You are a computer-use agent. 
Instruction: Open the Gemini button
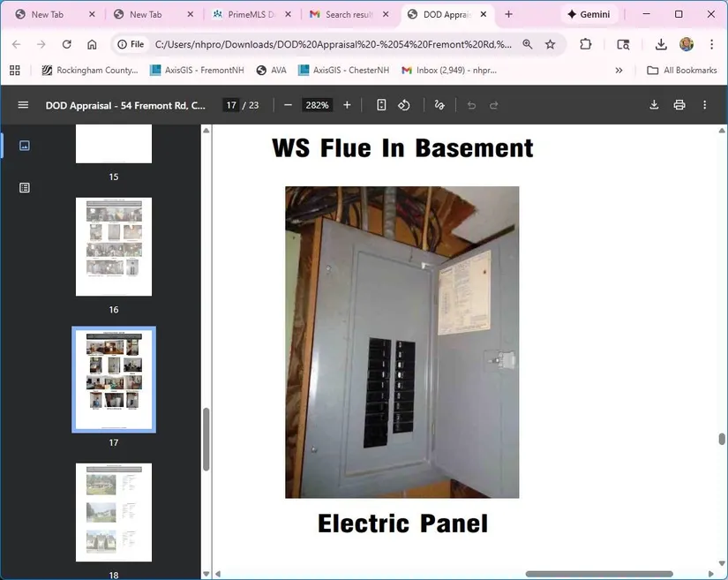tap(588, 14)
